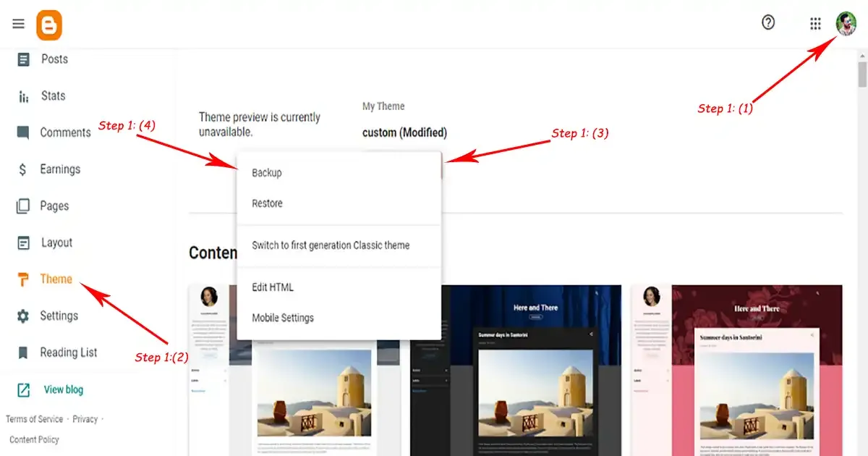Click the Reading List bookmark icon
Viewport: 868px width, 456px height.
tap(24, 352)
